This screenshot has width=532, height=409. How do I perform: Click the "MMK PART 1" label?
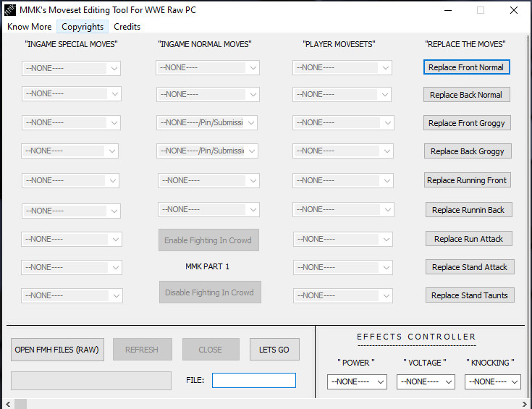[208, 266]
